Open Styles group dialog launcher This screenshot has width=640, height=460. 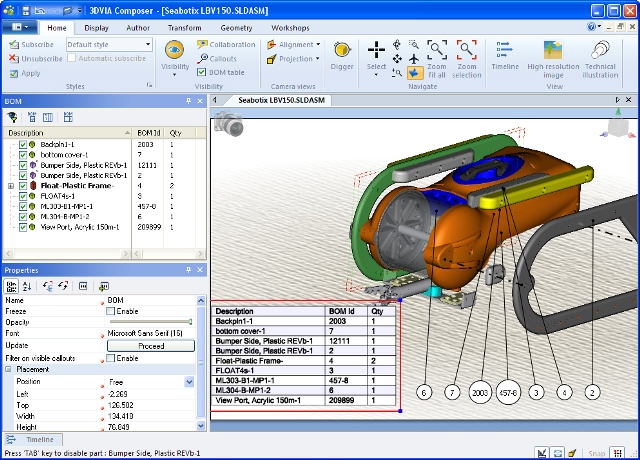(149, 85)
